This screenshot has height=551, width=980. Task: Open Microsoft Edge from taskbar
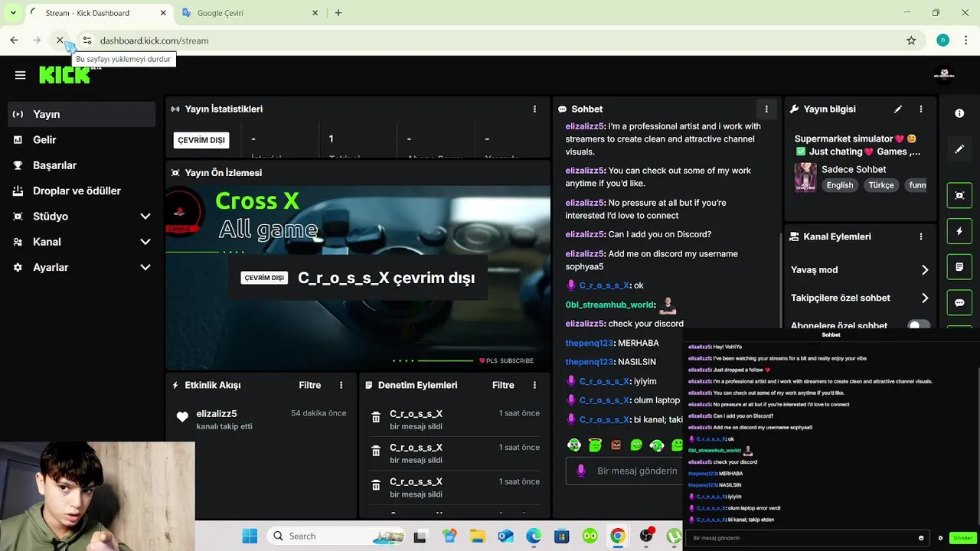(534, 536)
